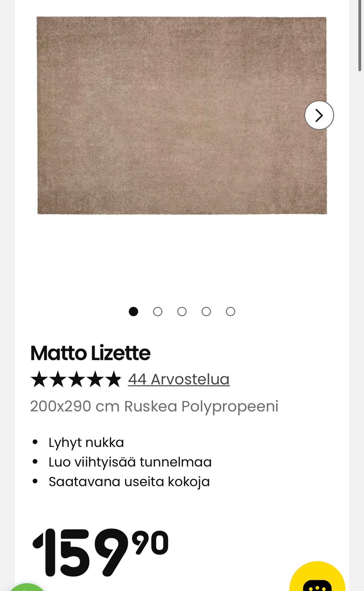
Task: Click the Lyhyt nukka bullet point
Action: [86, 442]
